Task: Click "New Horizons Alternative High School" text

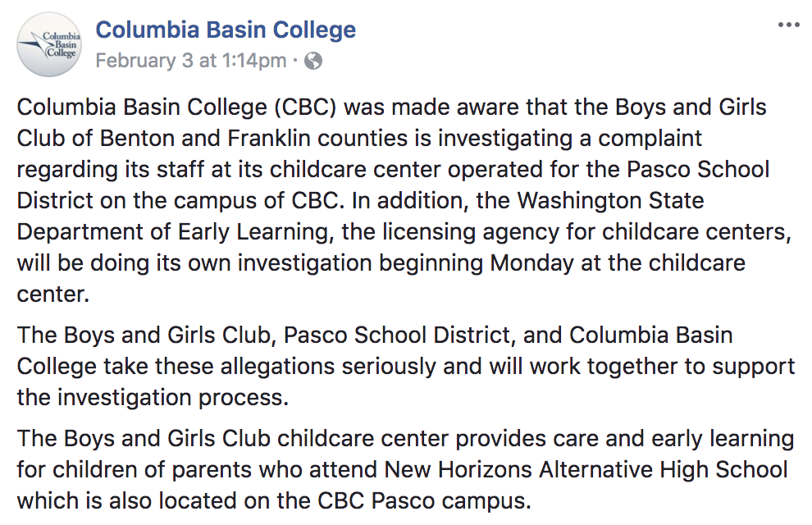Action: pyautogui.click(x=586, y=470)
